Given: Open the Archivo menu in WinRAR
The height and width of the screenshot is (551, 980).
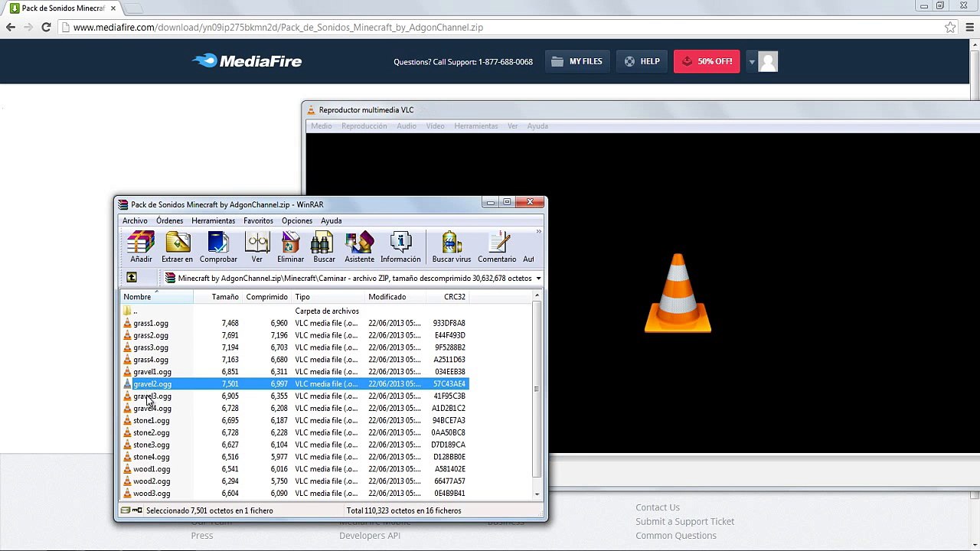Looking at the screenshot, I should [x=135, y=220].
